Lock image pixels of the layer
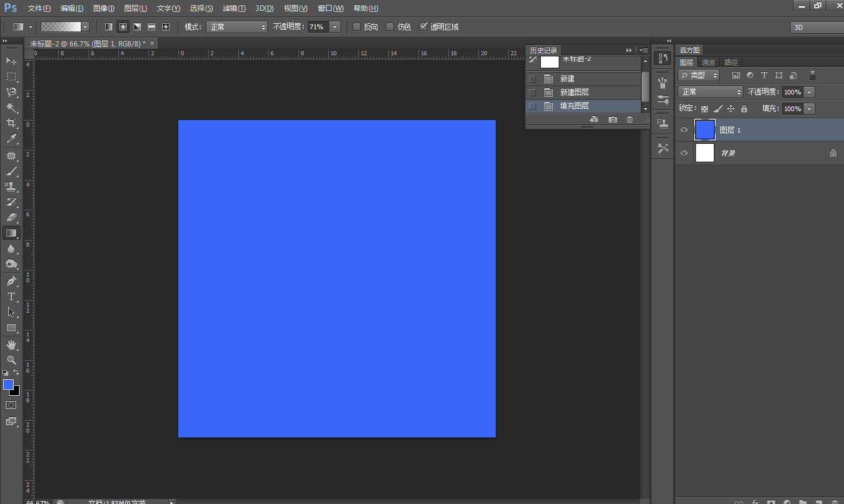Screen dimensions: 844x504 pyautogui.click(x=718, y=109)
